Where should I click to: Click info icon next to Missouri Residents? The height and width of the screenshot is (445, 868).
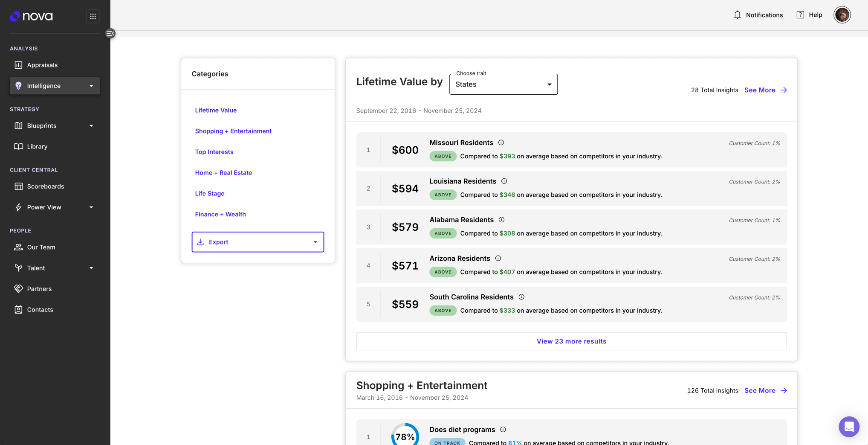[x=501, y=143]
